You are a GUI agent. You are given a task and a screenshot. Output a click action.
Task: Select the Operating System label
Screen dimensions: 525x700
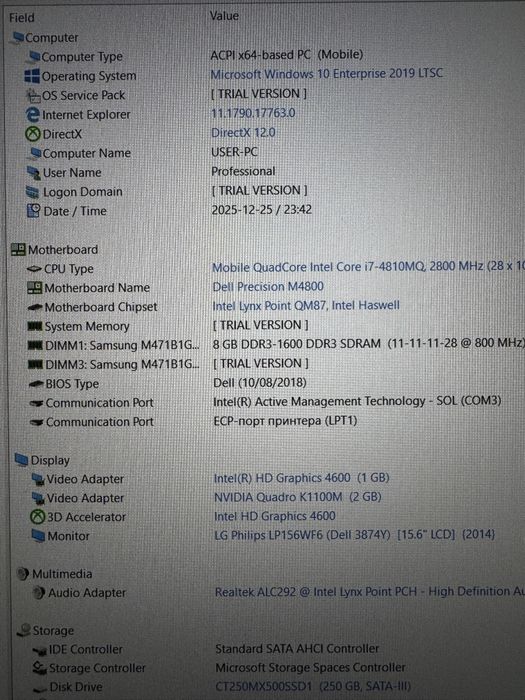tap(89, 76)
